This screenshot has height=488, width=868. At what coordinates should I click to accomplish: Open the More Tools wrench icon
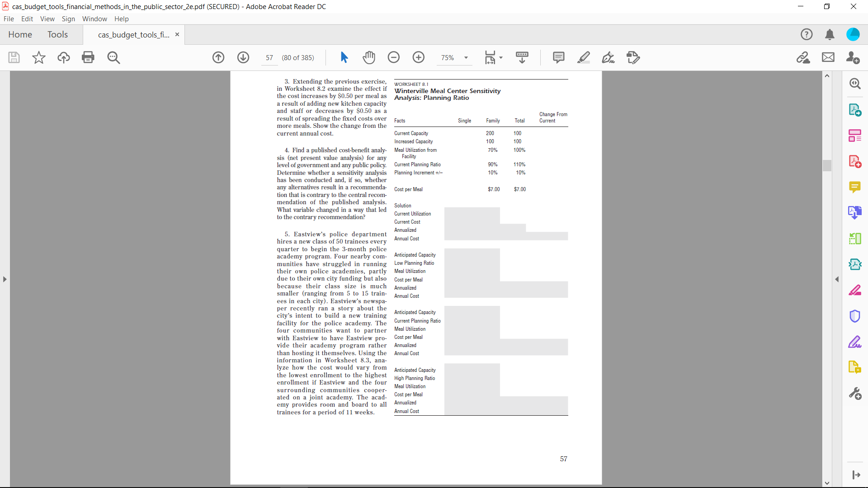855,394
